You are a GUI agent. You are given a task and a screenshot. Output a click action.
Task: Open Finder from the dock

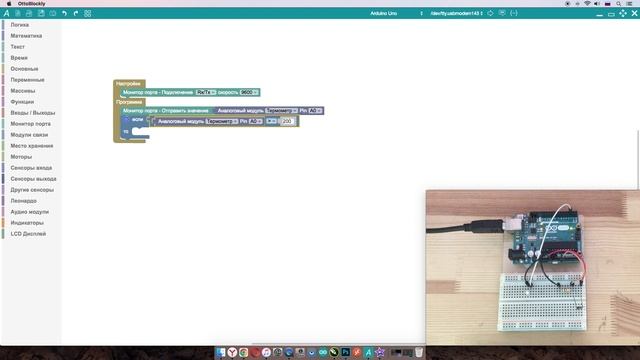[221, 353]
